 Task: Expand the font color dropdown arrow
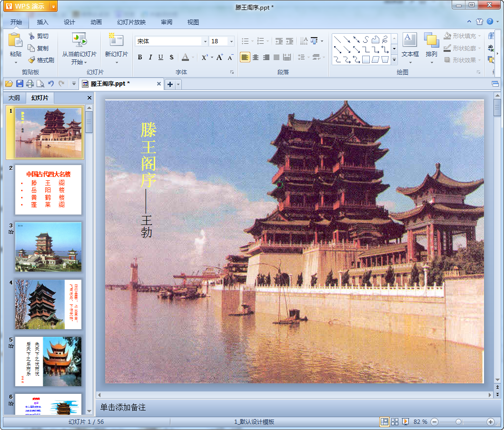193,58
